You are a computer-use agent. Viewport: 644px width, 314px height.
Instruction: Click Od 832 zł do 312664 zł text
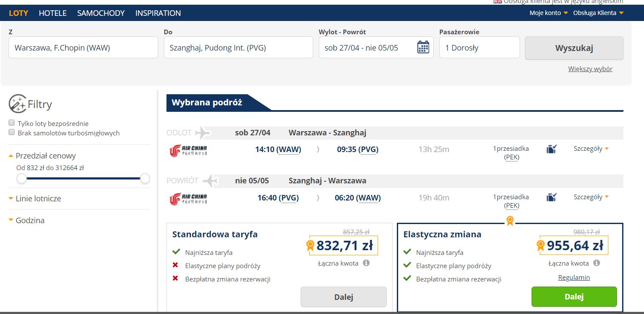coord(50,167)
